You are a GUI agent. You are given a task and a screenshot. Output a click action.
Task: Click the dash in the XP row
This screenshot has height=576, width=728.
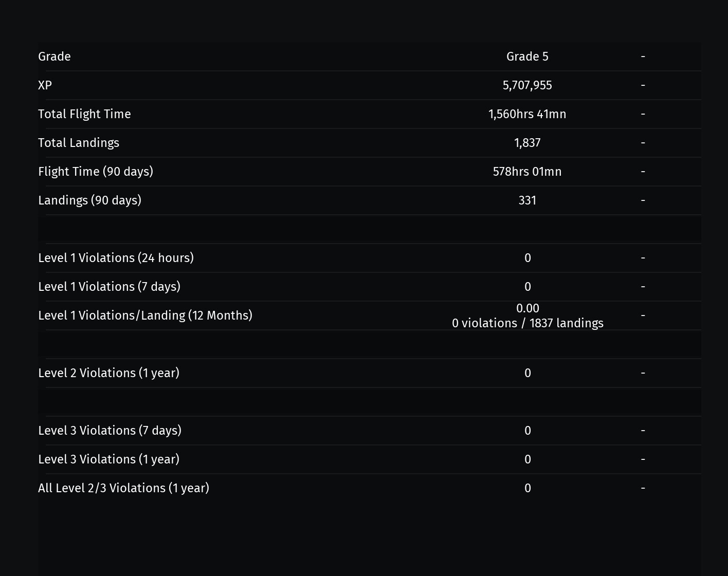tap(643, 85)
